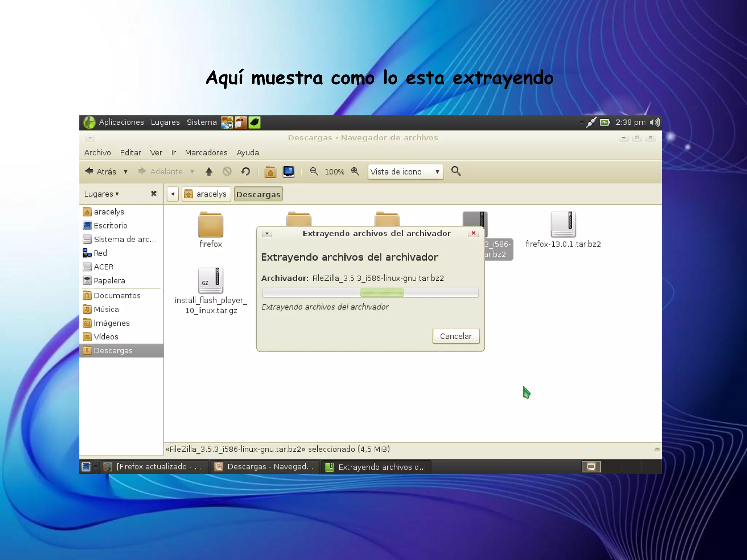Image resolution: width=747 pixels, height=560 pixels.
Task: Click the reload folder icon
Action: click(245, 171)
